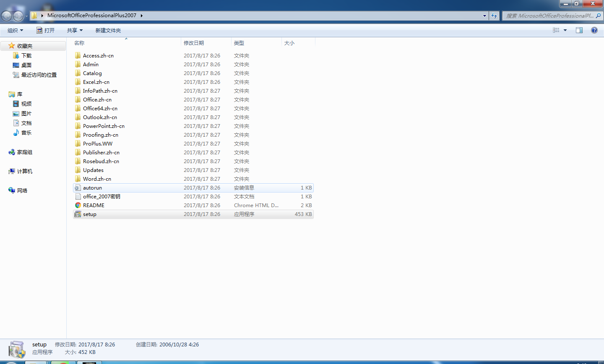The width and height of the screenshot is (604, 364).
Task: Click 新建文件夹 (New folder) button
Action: click(108, 30)
